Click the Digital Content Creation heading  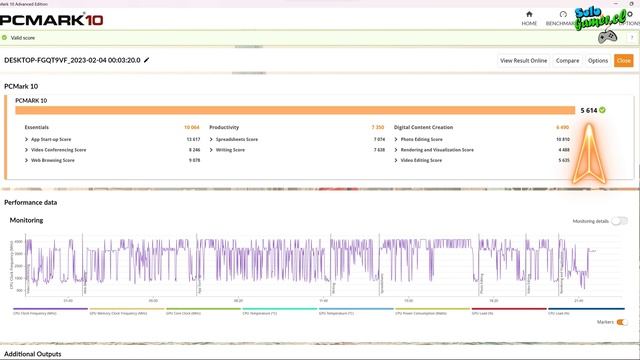click(423, 127)
